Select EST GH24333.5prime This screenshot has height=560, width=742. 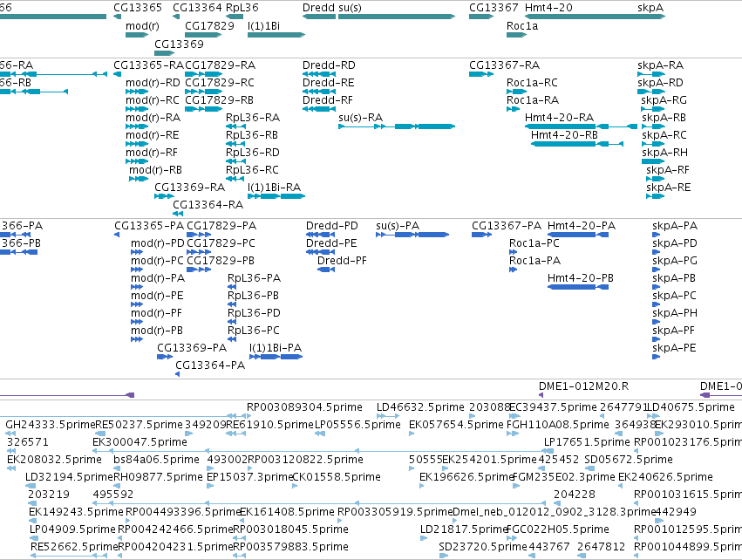click(x=51, y=425)
